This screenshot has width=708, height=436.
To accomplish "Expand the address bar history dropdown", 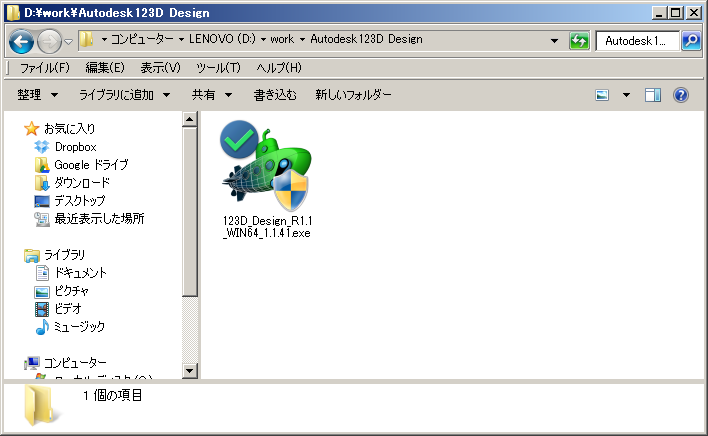I will pos(554,41).
